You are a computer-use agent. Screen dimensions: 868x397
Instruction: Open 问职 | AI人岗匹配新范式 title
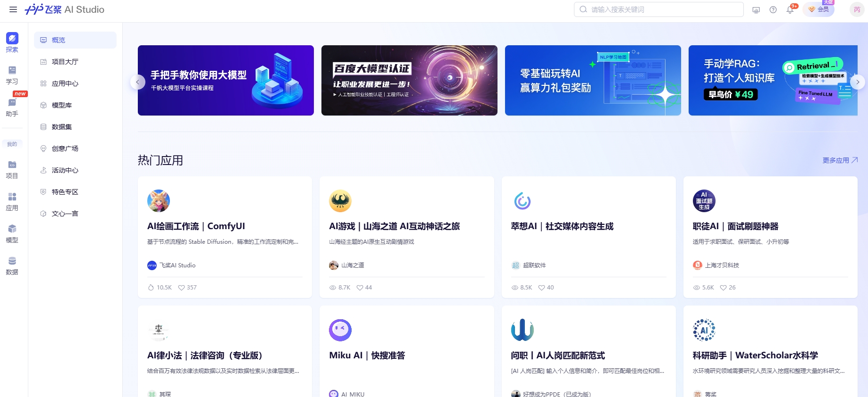[x=558, y=356]
